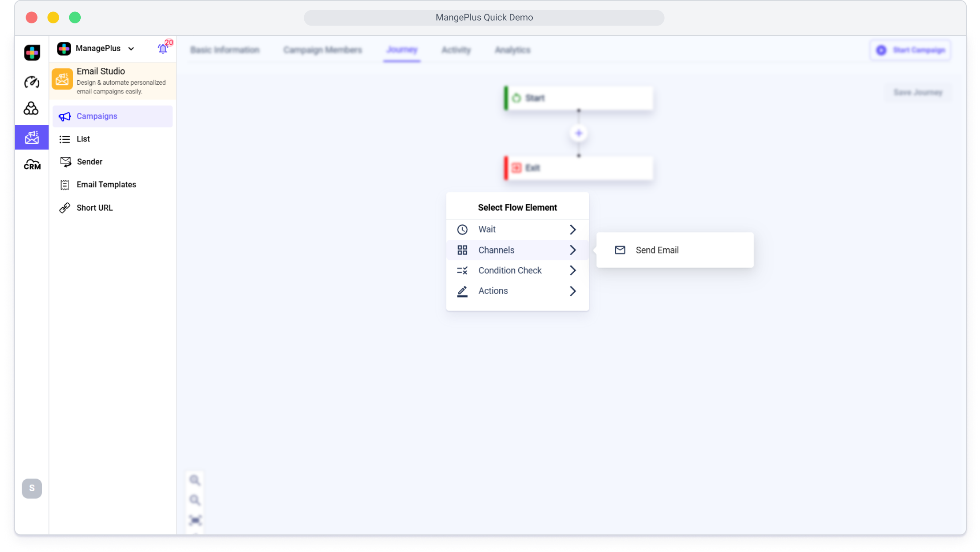Screen dimensions: 980x552
Task: Expand the Condition Check submenu arrow
Action: pos(572,270)
